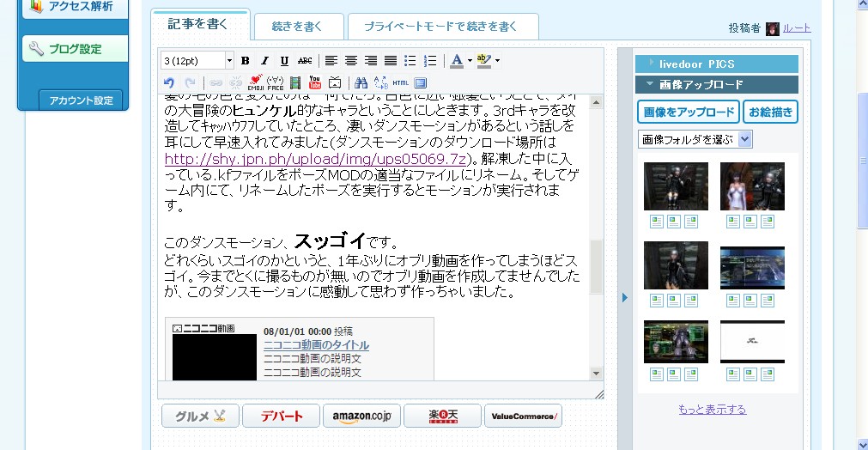
Task: Open ブログ設定 sidebar menu
Action: click(x=75, y=49)
